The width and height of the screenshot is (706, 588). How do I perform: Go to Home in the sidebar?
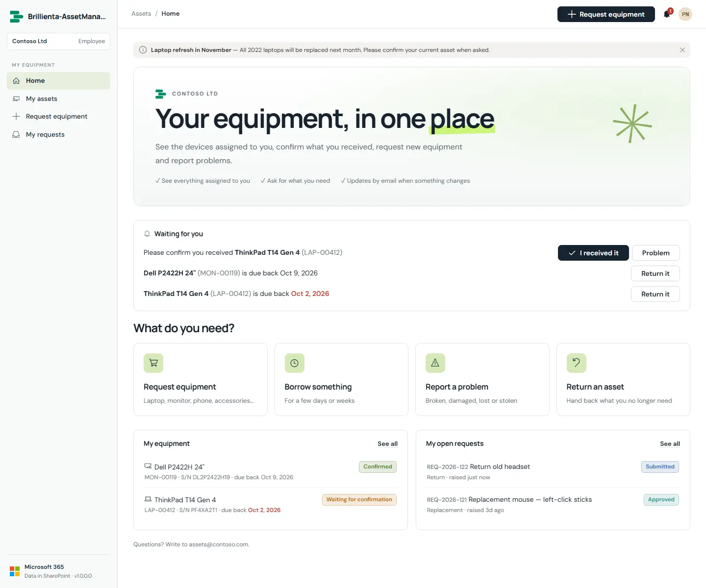58,81
